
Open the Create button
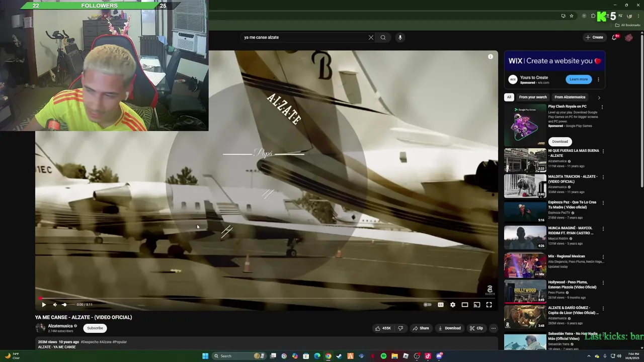pos(594,37)
